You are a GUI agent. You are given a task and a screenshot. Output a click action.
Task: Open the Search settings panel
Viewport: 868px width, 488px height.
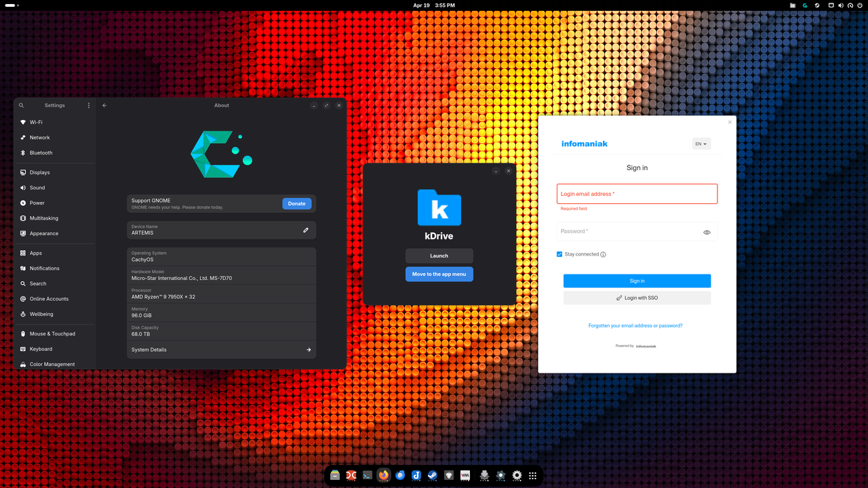tap(54, 284)
